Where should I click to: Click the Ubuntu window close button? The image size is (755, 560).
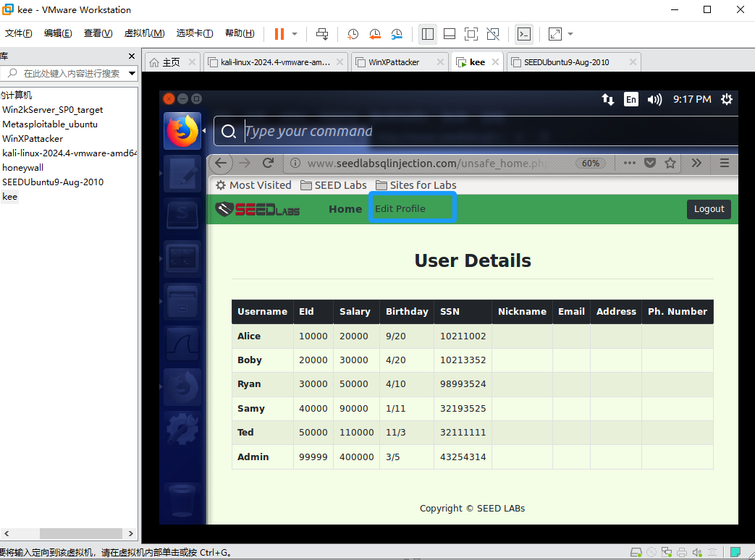click(169, 98)
